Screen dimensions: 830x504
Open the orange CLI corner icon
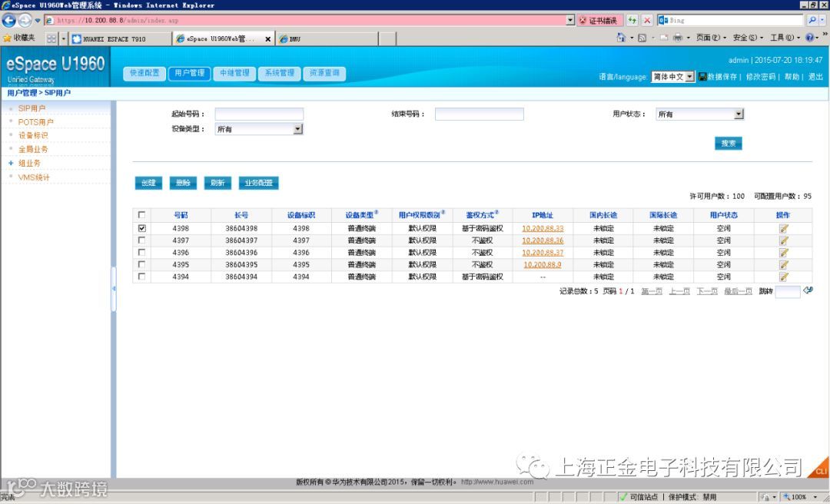[x=819, y=469]
